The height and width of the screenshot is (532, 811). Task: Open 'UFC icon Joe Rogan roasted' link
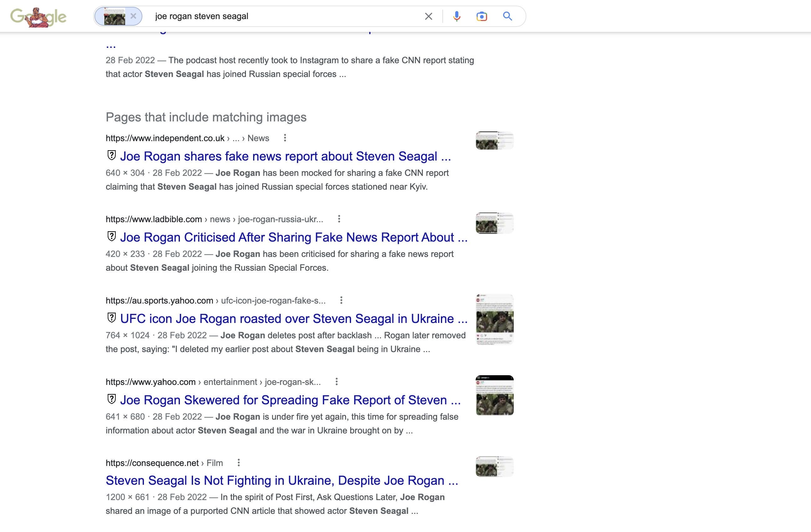pos(294,319)
